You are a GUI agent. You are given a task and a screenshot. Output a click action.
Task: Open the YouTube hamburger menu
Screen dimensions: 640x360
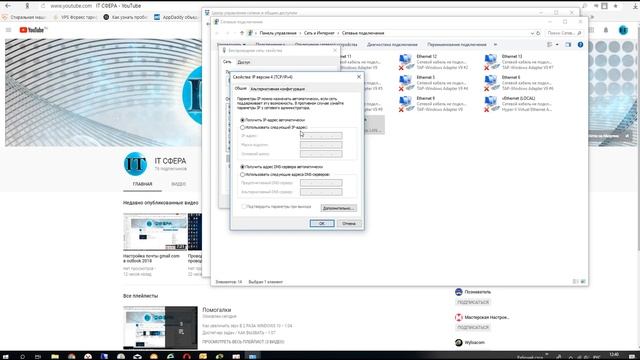tap(9, 30)
